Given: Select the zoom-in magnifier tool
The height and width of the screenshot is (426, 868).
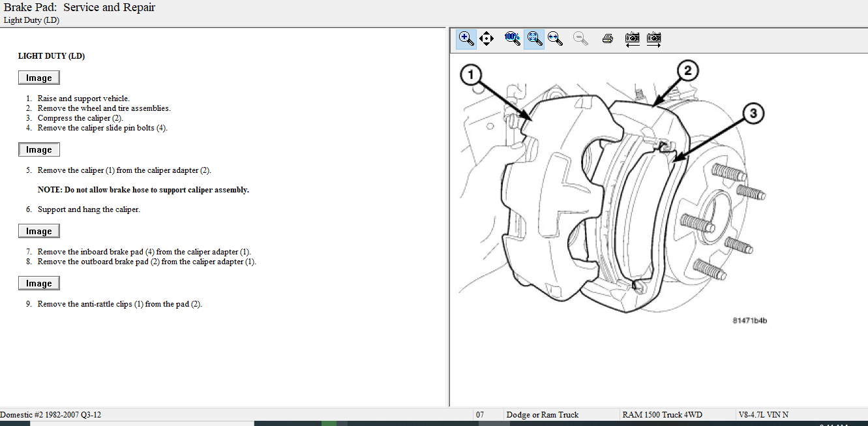Looking at the screenshot, I should 466,38.
